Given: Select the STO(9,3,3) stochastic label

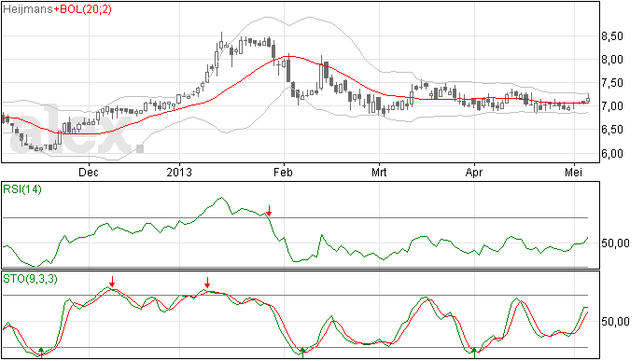Looking at the screenshot, I should [x=30, y=279].
